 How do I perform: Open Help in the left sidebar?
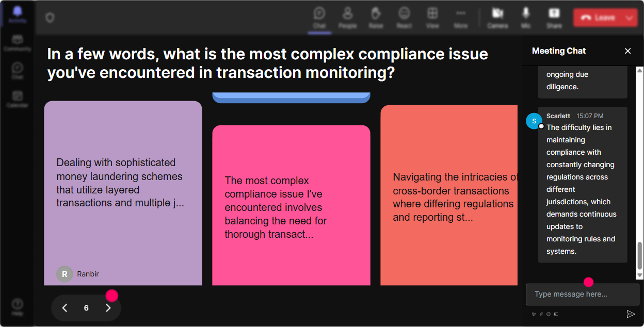click(x=17, y=307)
